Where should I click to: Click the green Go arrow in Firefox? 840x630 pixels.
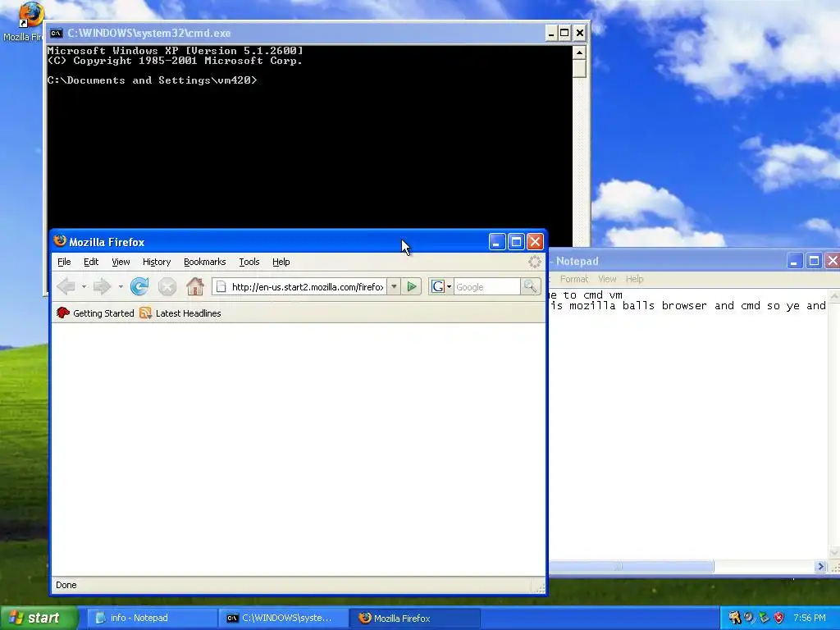click(x=412, y=286)
